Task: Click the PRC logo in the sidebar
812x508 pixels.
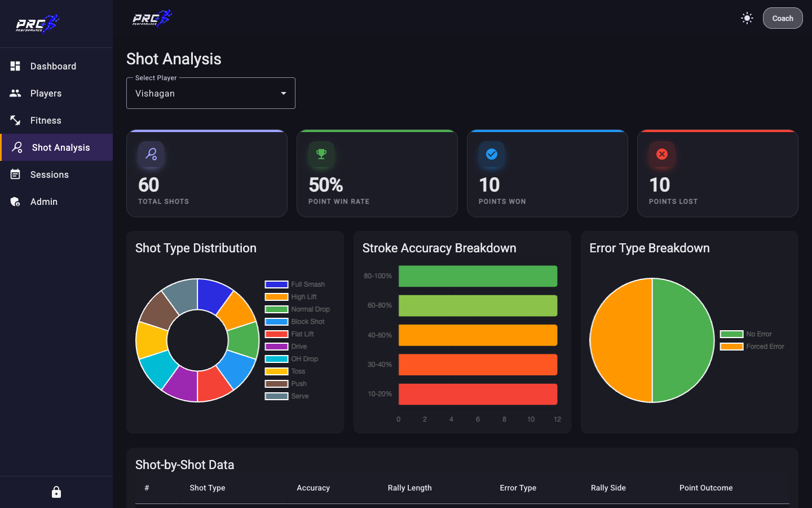Action: pyautogui.click(x=37, y=24)
